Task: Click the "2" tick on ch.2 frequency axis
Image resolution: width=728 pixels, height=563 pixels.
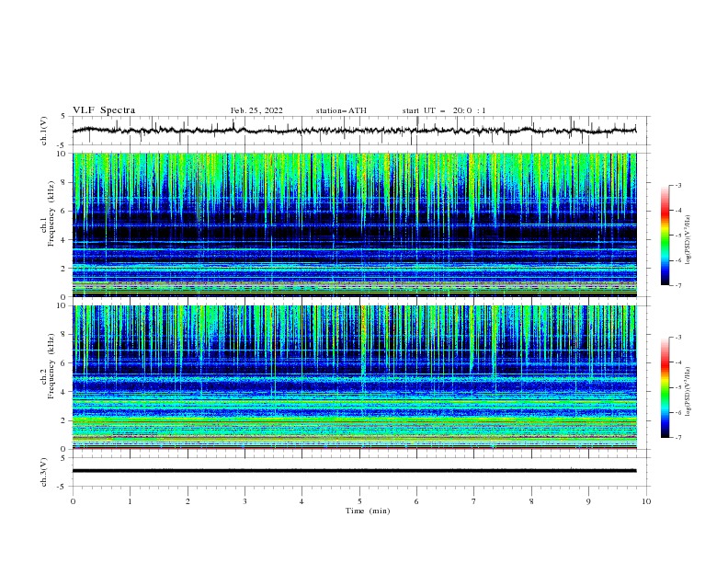Action: coord(65,420)
